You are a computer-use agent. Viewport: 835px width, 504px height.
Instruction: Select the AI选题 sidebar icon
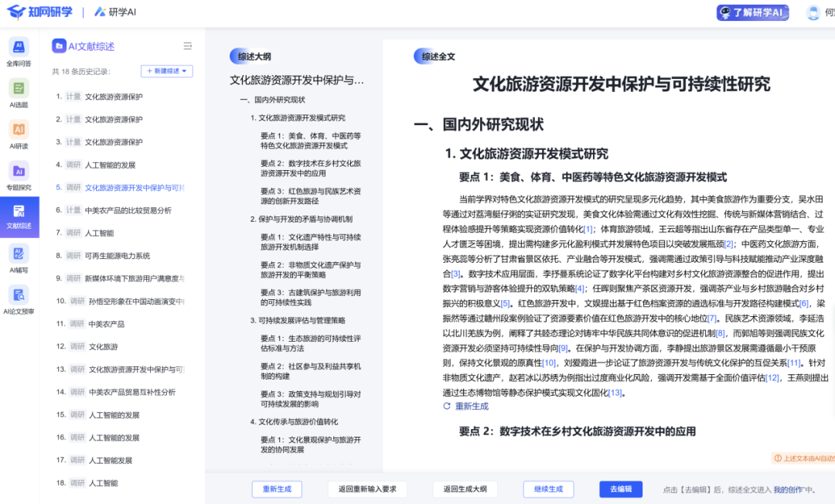[x=19, y=90]
